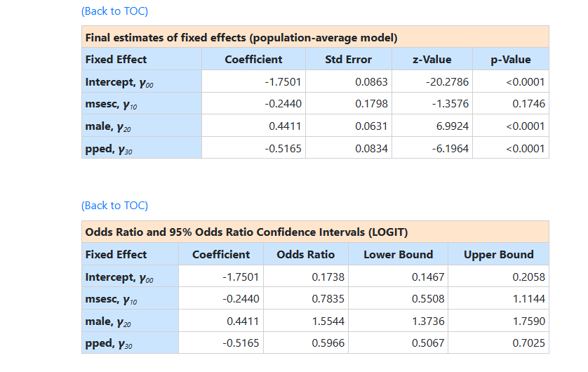Click the intercept odds ratio 0.1738
Image resolution: width=588 pixels, height=372 pixels.
(x=328, y=277)
